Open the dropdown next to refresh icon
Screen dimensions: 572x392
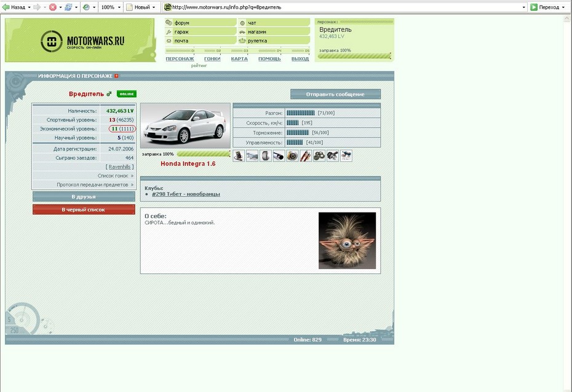(76, 7)
